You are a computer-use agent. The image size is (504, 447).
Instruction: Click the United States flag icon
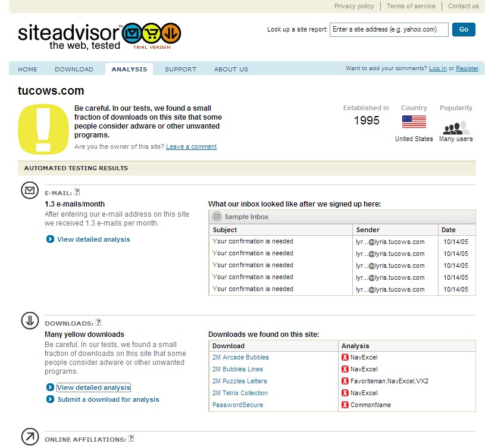[414, 122]
